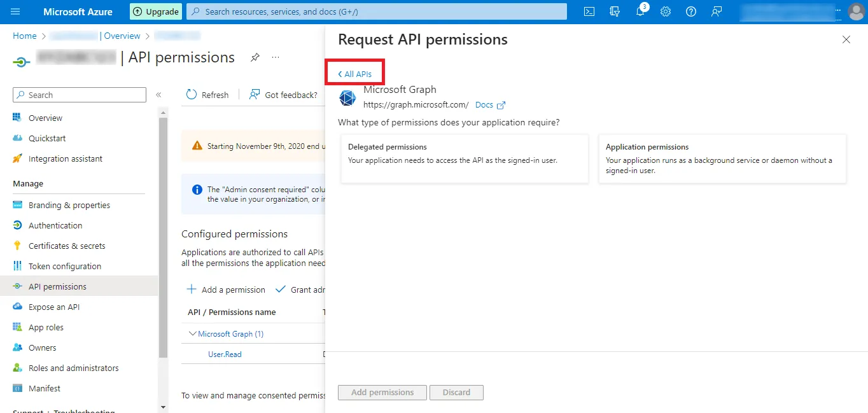Open Certificates & secrets in sidebar
The image size is (868, 413).
67,246
